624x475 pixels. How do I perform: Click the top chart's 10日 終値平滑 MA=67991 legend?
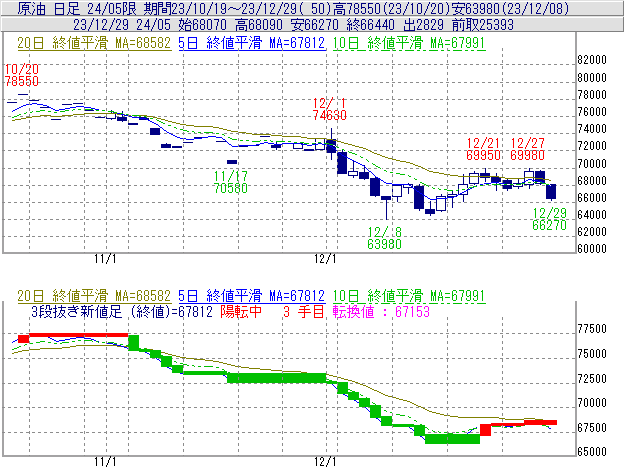(409, 43)
